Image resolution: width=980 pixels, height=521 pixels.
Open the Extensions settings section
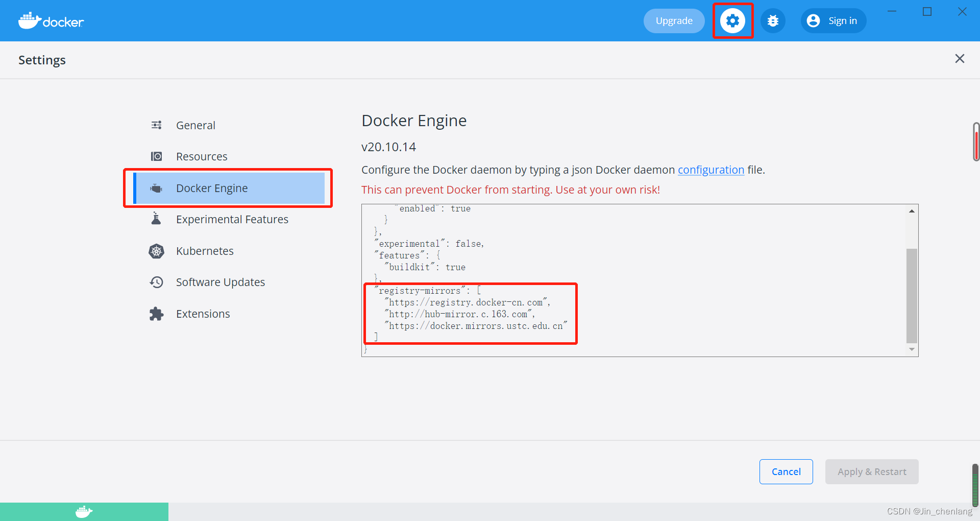point(229,314)
